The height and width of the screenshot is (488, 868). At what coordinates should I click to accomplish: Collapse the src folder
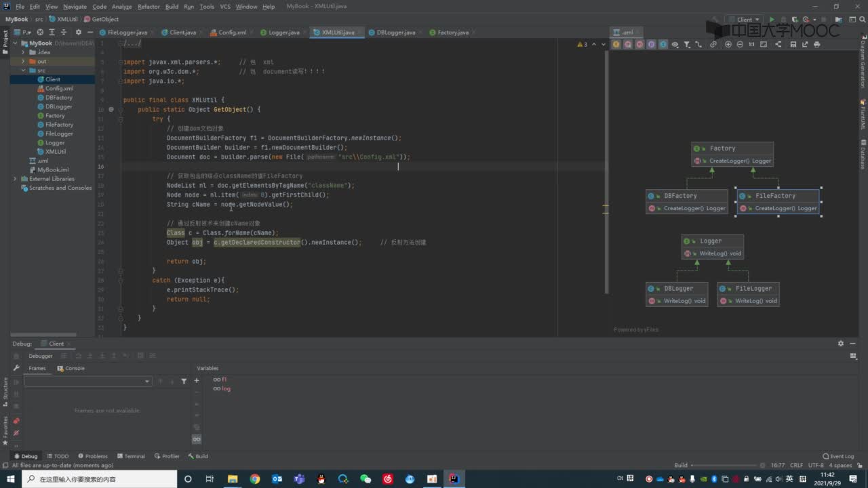(x=23, y=70)
